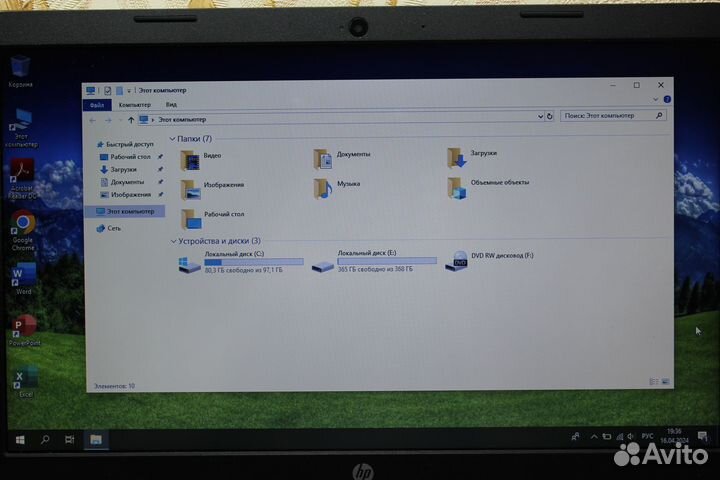Select Локальный диск (C:) drive

(241, 262)
